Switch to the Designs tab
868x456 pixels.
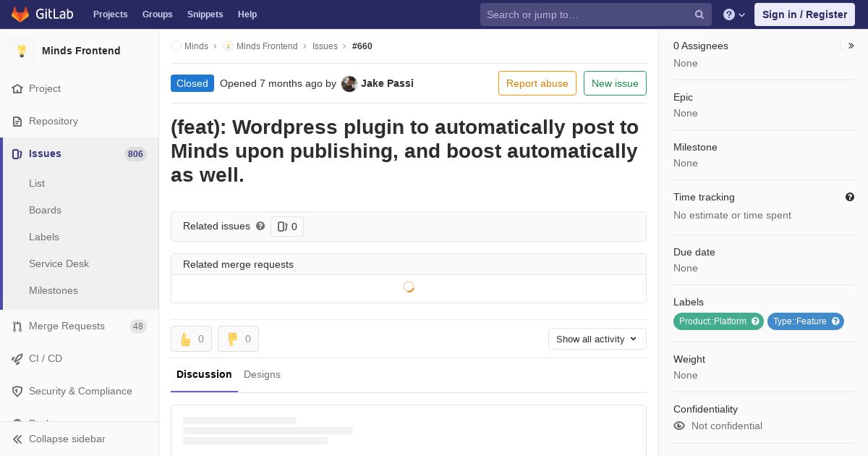coord(262,374)
